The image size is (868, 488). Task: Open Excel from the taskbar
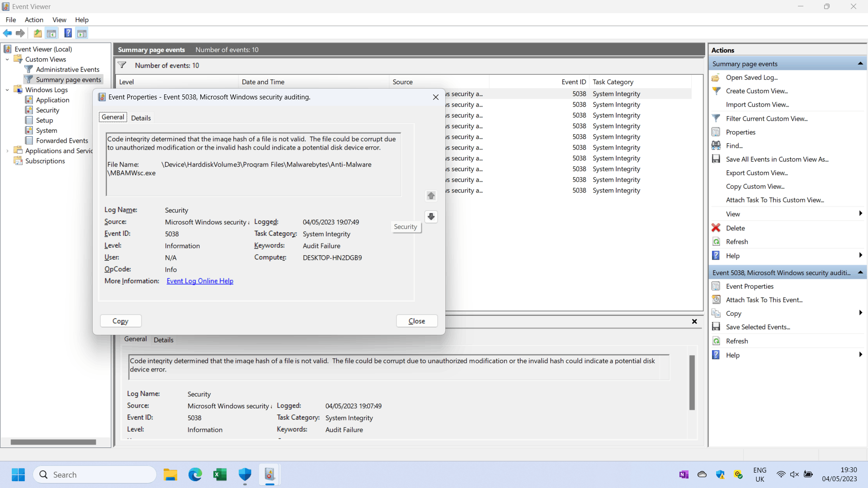pos(220,474)
